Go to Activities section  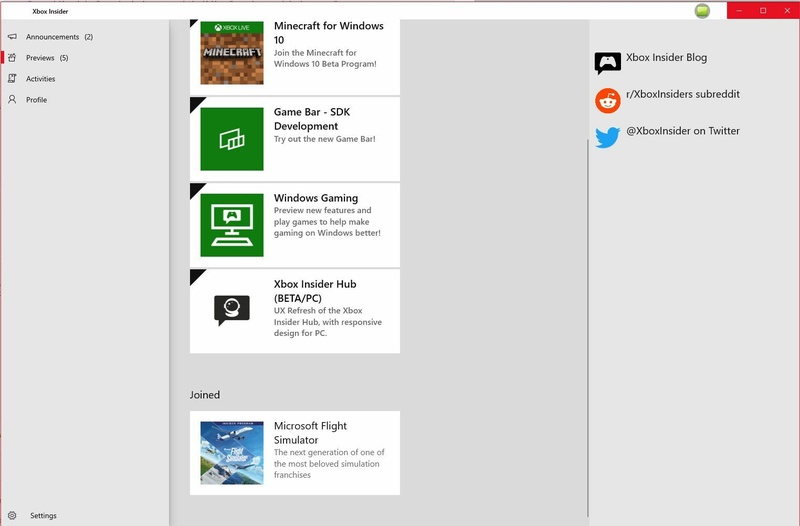click(40, 79)
